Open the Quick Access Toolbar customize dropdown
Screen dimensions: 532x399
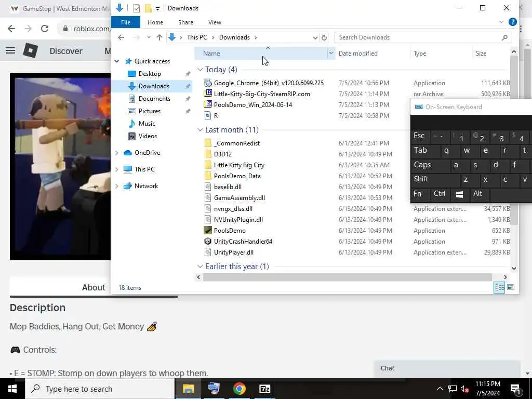(x=157, y=8)
